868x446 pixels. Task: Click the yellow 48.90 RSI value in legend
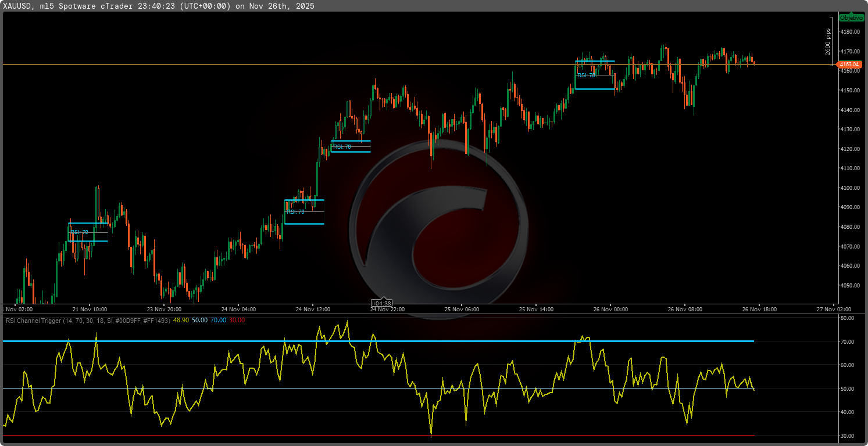coord(181,320)
